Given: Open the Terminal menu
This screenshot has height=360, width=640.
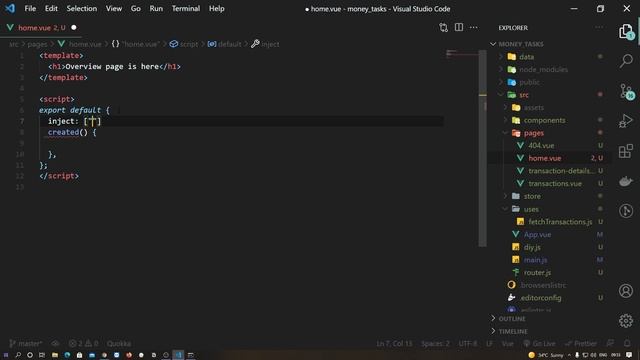Looking at the screenshot, I should point(186,9).
